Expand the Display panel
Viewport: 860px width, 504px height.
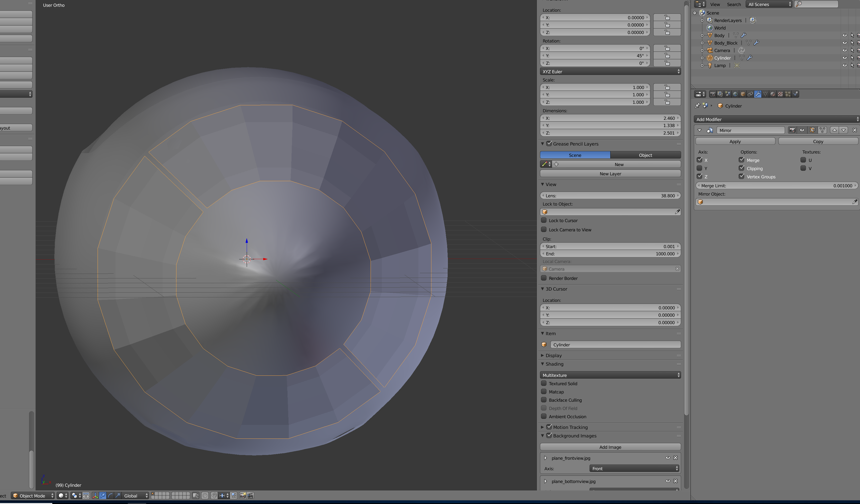pos(553,356)
